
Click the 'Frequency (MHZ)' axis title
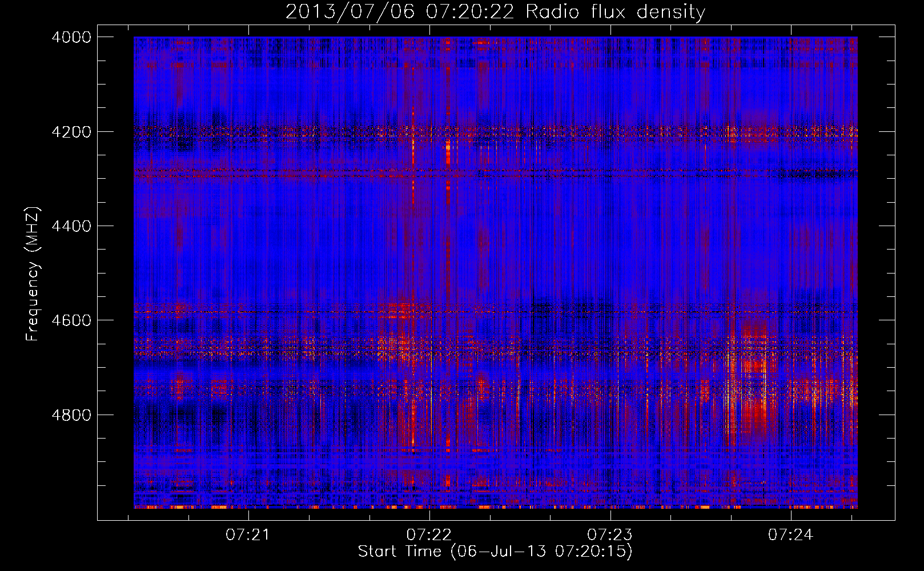33,274
